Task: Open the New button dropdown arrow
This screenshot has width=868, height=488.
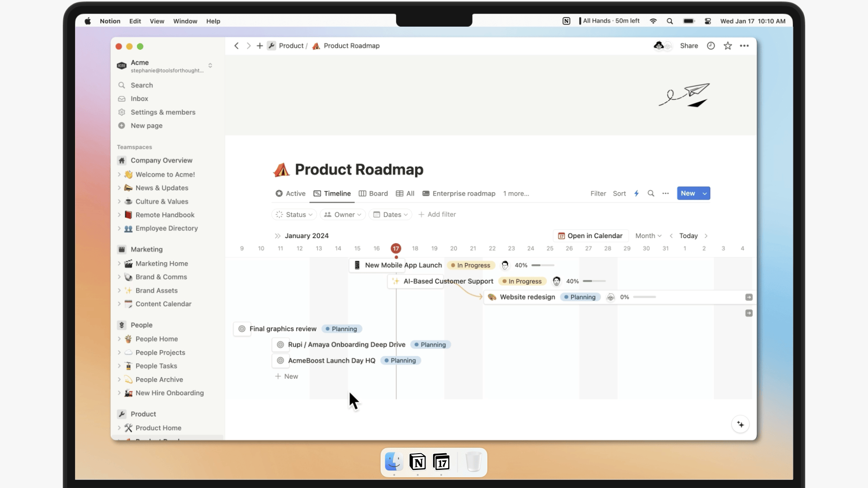Action: [704, 193]
